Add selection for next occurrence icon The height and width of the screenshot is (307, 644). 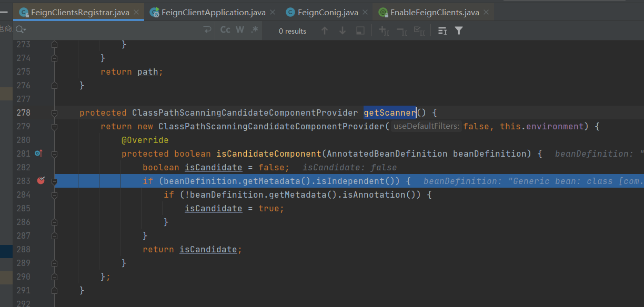tap(384, 31)
